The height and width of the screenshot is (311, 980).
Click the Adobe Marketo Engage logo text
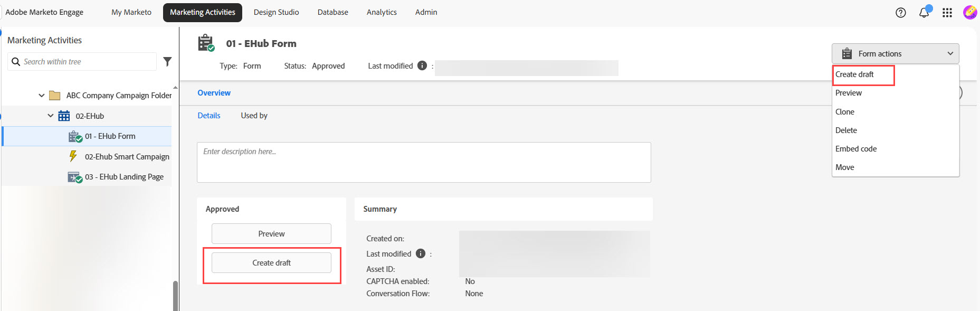pos(44,12)
